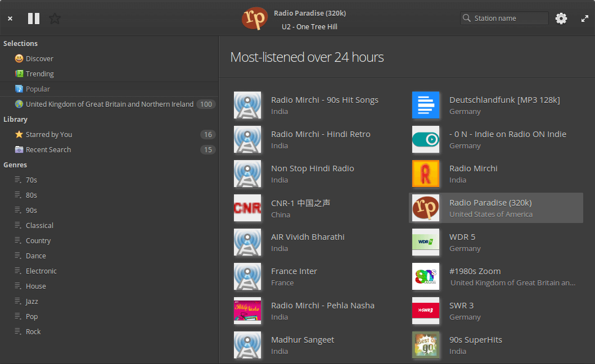Screen dimensions: 595x364
Task: Click the fullscreen expand arrows icon
Action: 585,19
